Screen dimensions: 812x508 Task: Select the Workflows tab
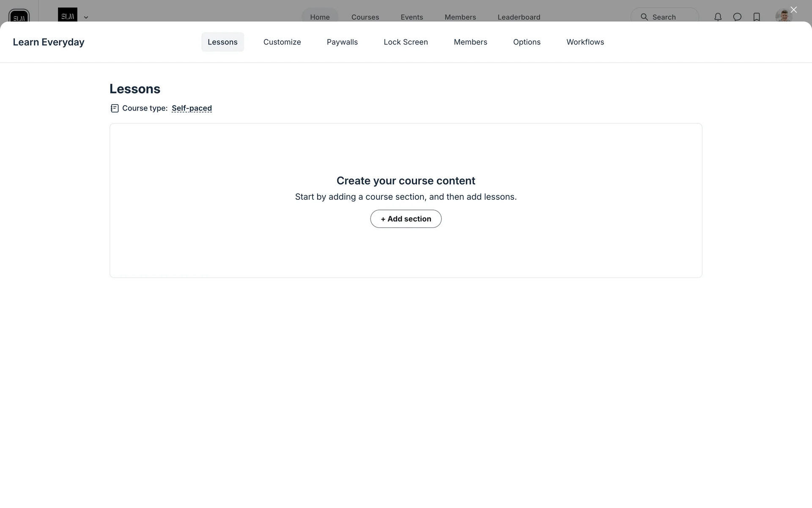click(x=585, y=42)
